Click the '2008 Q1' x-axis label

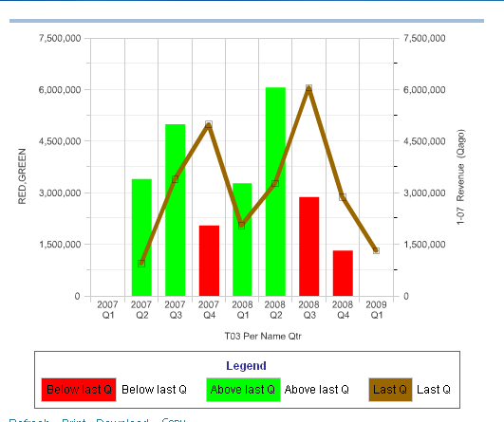click(x=242, y=309)
